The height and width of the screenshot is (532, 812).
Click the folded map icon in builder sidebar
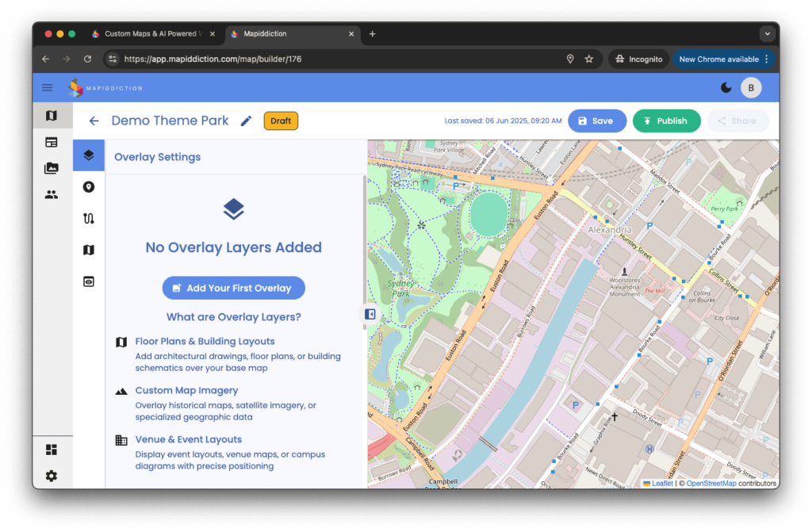89,250
